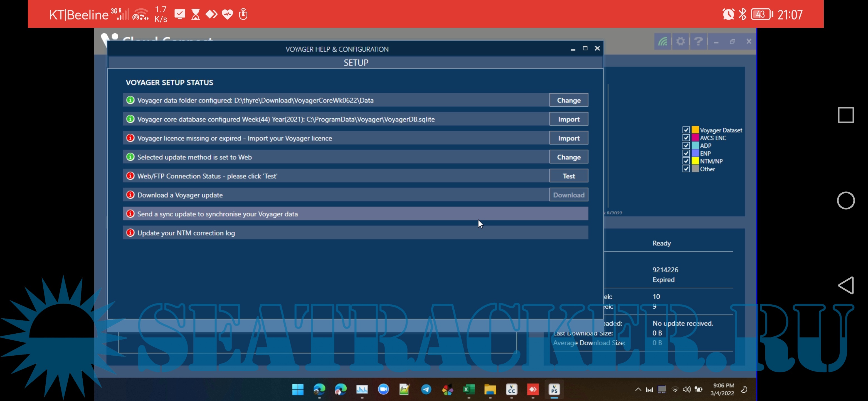Import the Voyager licence
The image size is (868, 401).
point(568,138)
